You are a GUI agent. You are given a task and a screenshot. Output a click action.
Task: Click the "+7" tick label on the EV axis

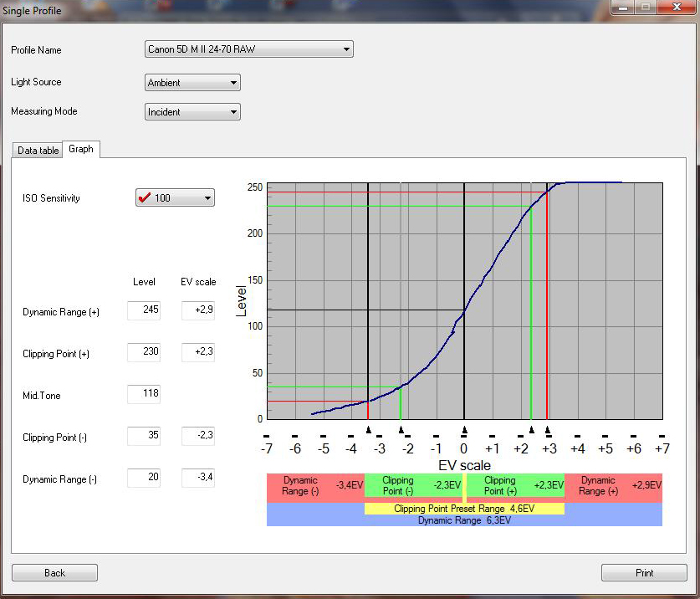(662, 448)
